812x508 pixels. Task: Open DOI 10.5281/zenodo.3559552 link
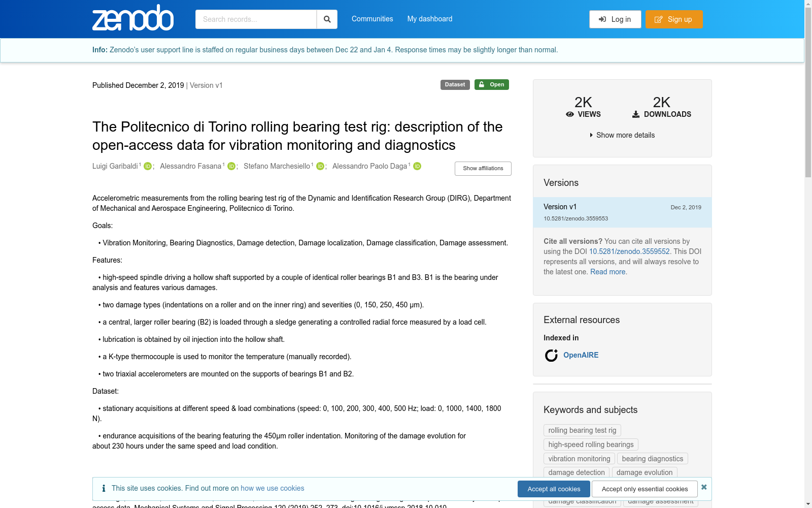[x=629, y=251]
